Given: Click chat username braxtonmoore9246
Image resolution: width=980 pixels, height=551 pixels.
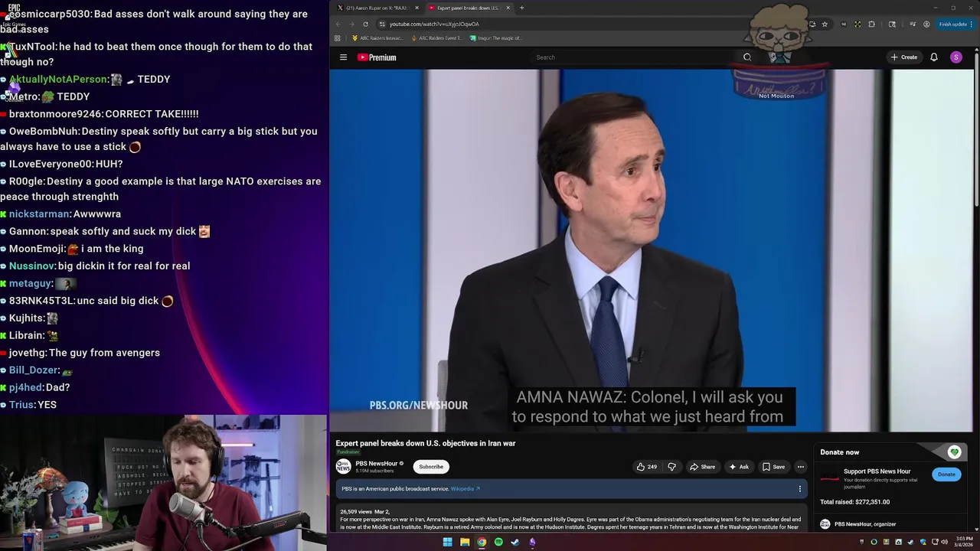Looking at the screenshot, I should (x=55, y=114).
